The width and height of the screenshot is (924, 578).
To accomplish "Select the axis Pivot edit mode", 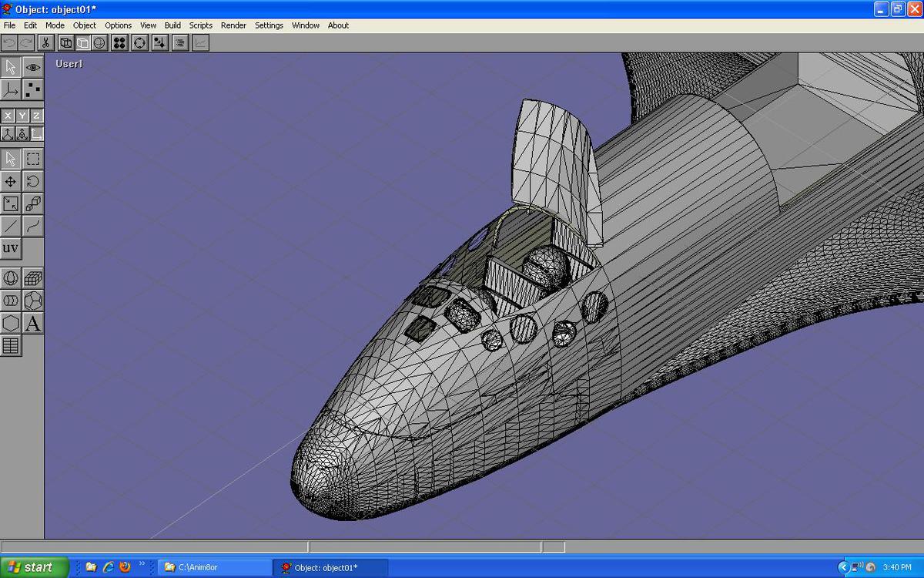I will (11, 89).
